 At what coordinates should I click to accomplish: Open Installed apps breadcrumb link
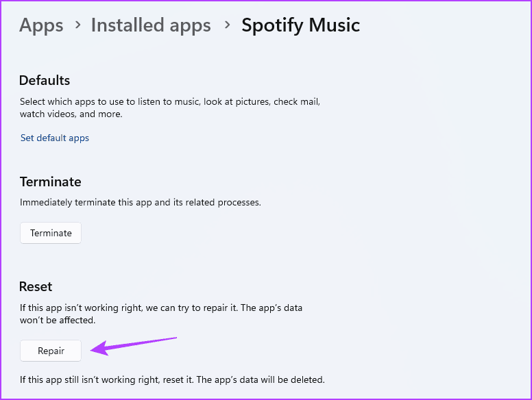point(151,25)
